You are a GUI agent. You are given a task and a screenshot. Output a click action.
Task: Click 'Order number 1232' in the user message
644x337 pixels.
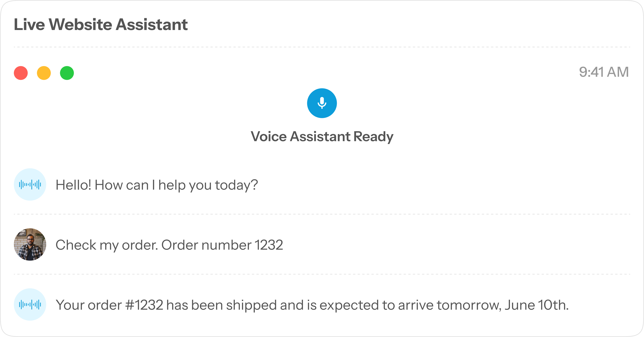[x=222, y=245]
